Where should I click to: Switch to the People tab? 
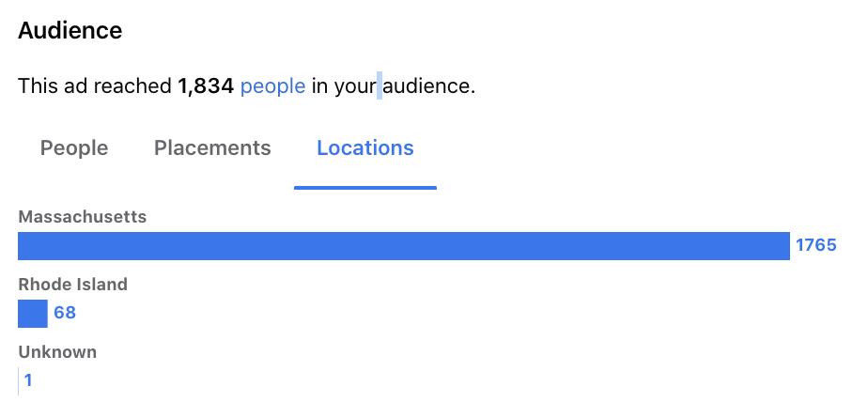74,148
